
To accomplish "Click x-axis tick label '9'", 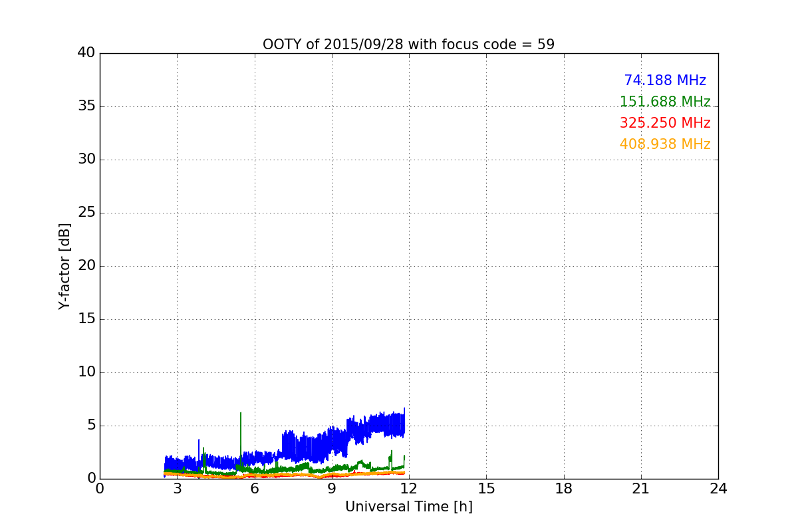I will point(332,489).
